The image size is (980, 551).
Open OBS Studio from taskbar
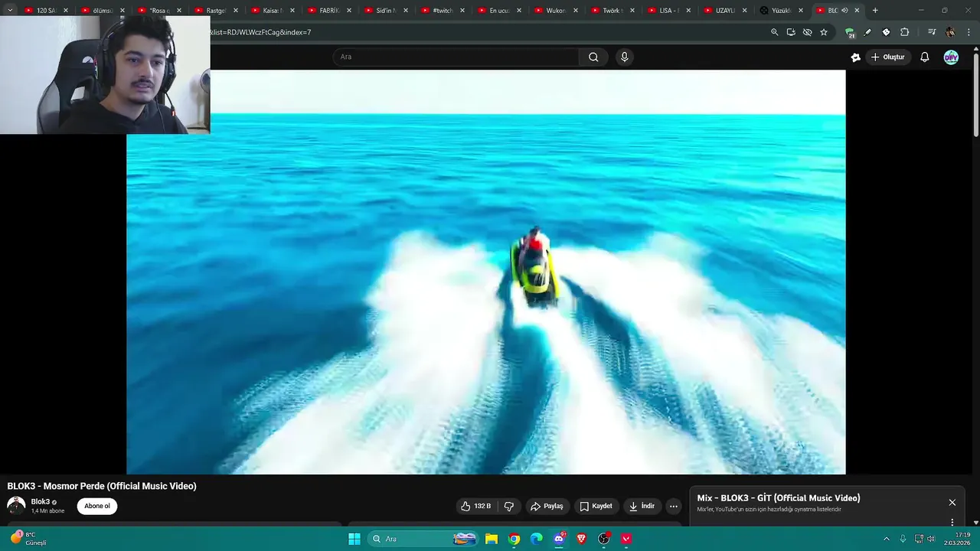(x=604, y=539)
